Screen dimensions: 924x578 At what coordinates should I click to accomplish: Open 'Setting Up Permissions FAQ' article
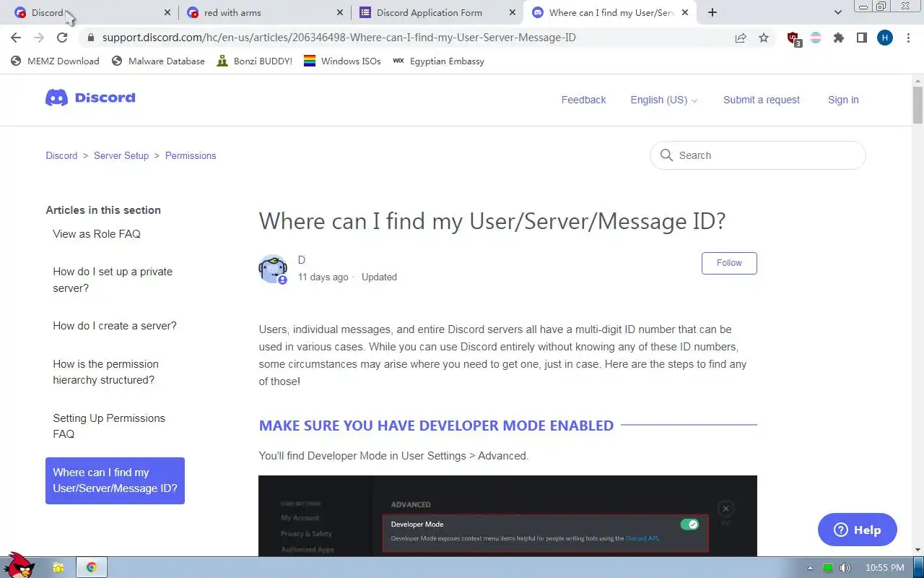[109, 426]
